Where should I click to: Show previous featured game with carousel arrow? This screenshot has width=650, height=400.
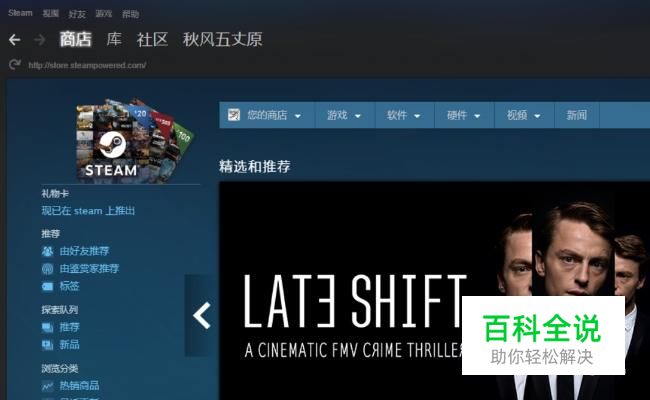201,316
